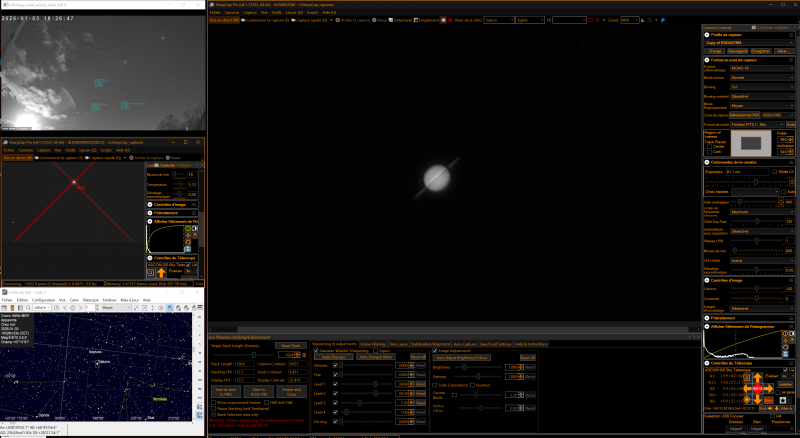This screenshot has height=438, width=800.
Task: Switch to 'Frame Filtering' tab
Action: pyautogui.click(x=372, y=344)
